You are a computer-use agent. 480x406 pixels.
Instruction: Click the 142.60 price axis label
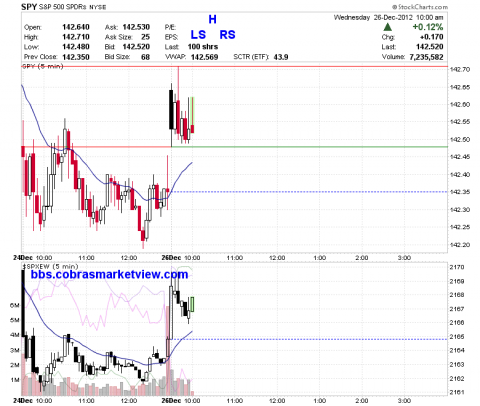[460, 105]
